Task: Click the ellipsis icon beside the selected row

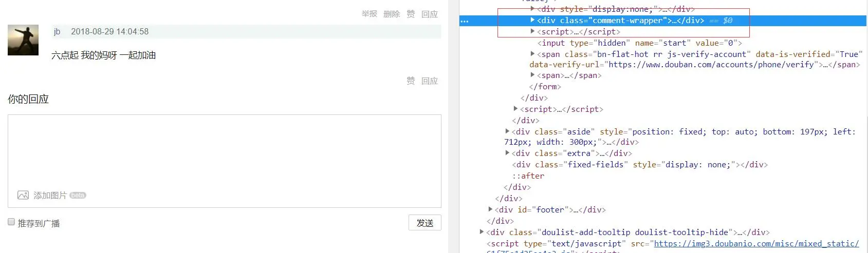Action: (x=465, y=22)
